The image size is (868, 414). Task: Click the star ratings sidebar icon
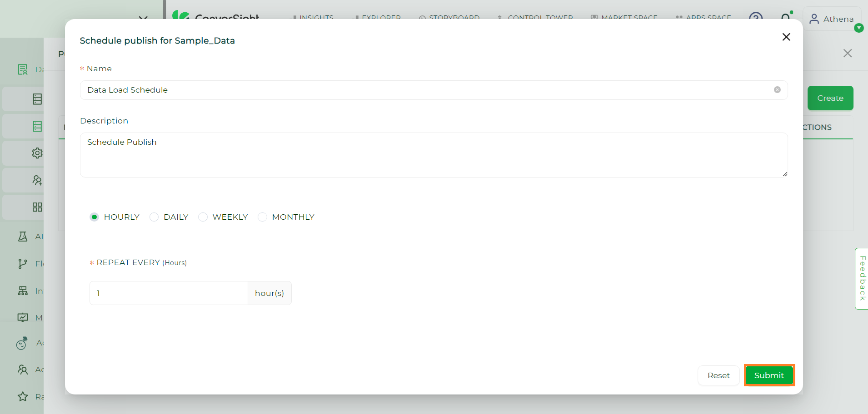23,397
